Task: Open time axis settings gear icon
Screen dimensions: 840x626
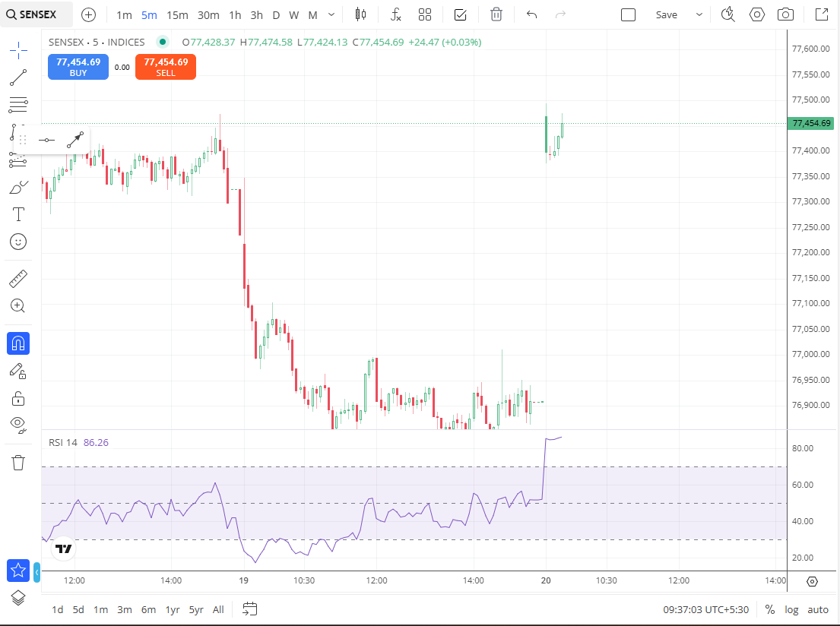Action: 812,581
